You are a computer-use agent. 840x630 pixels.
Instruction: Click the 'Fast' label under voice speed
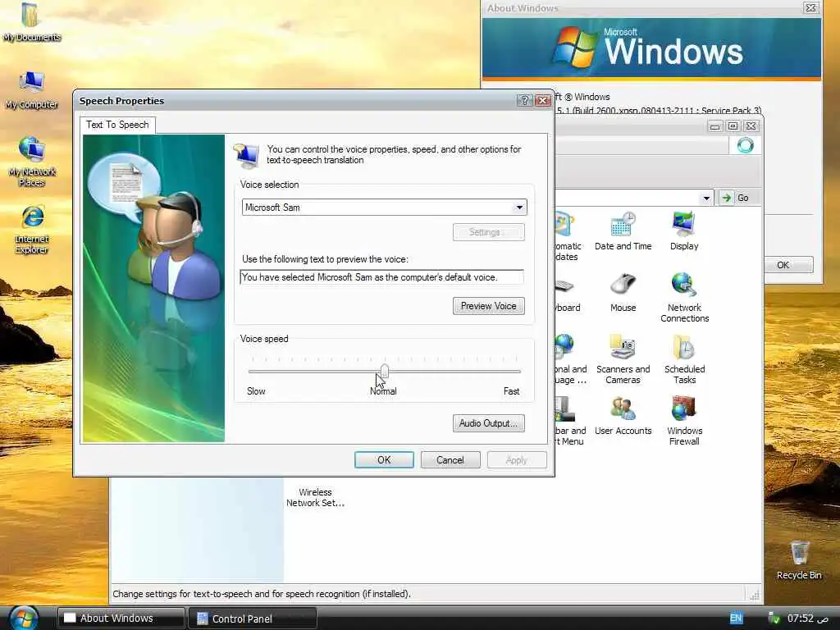511,391
